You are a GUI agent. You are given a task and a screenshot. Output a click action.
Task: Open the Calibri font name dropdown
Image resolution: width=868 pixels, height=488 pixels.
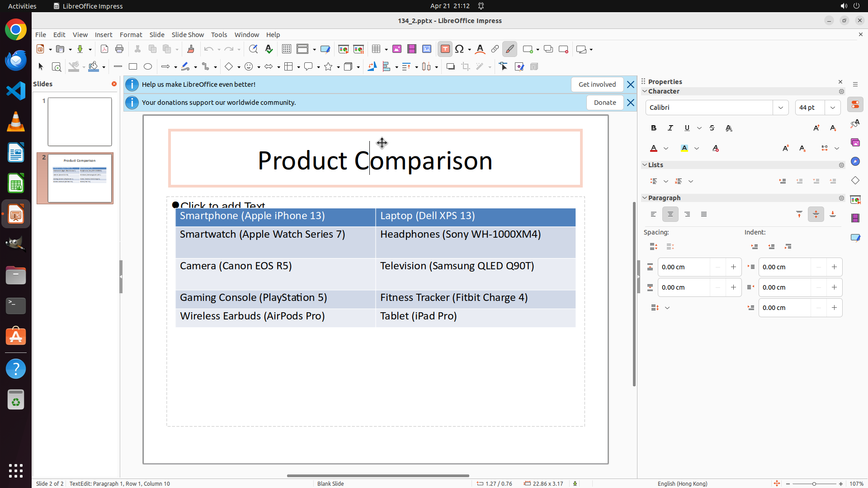pyautogui.click(x=781, y=108)
